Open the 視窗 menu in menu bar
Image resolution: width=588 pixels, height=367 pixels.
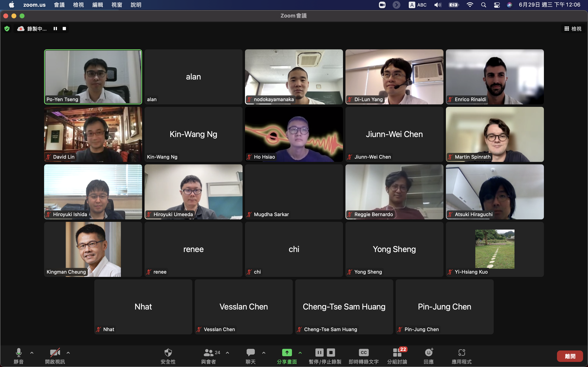coord(117,5)
